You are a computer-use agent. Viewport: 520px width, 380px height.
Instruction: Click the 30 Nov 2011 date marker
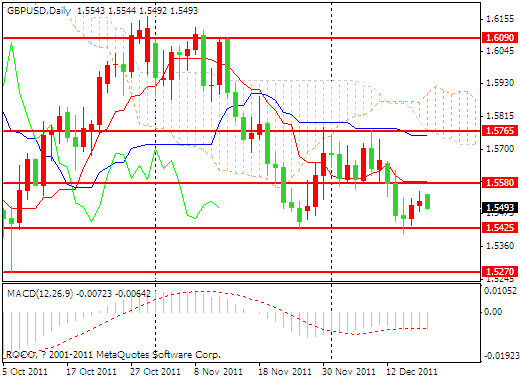coord(349,372)
